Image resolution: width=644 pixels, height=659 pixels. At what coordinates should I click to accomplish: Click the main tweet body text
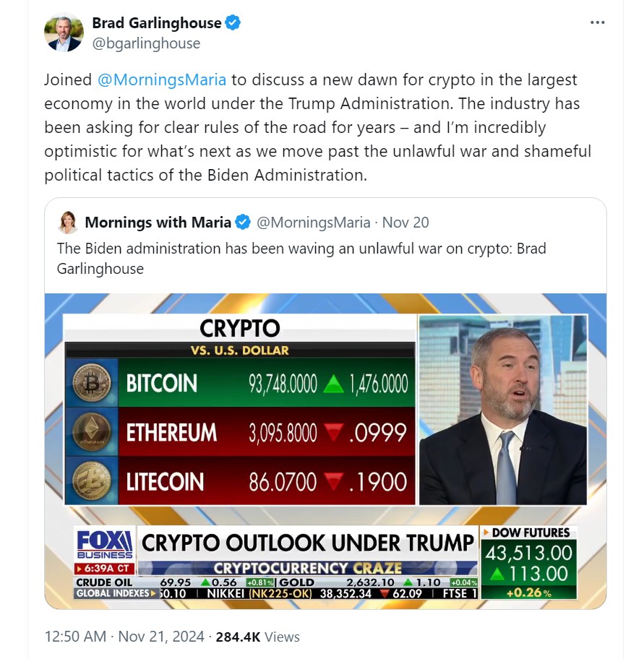[x=318, y=127]
